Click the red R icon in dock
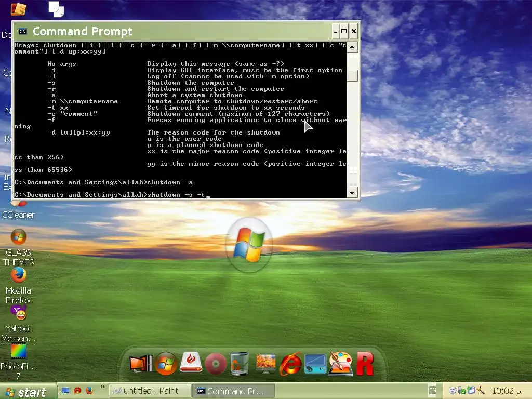Viewport: 532px width, 399px height. tap(365, 364)
